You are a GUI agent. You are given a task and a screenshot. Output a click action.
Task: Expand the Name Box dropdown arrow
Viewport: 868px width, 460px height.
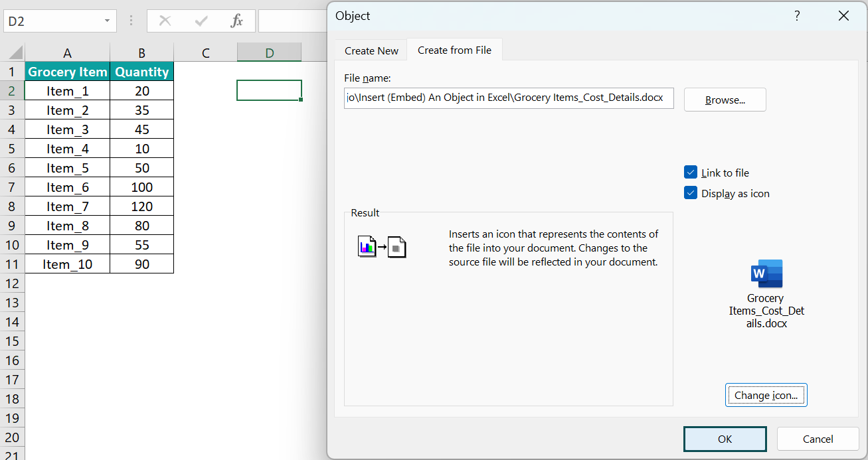point(107,21)
